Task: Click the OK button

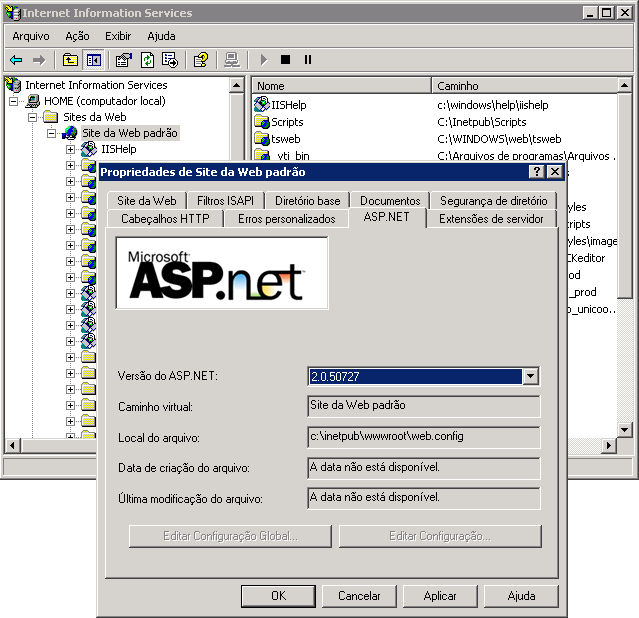Action: pyautogui.click(x=278, y=596)
